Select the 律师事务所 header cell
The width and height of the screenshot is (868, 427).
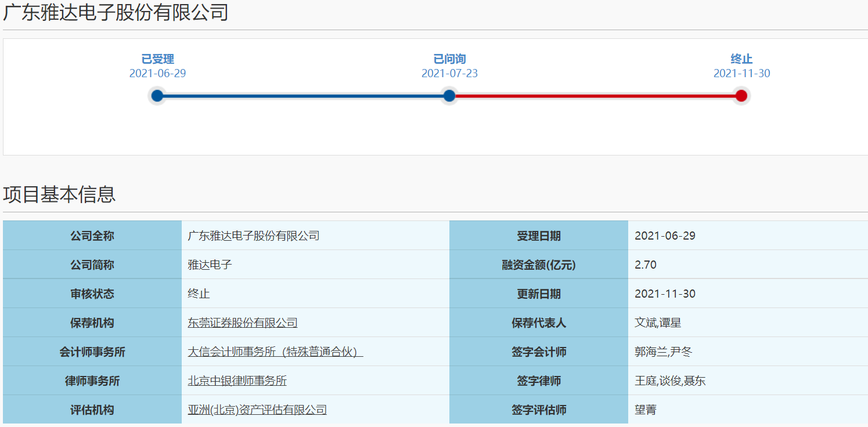pos(92,381)
